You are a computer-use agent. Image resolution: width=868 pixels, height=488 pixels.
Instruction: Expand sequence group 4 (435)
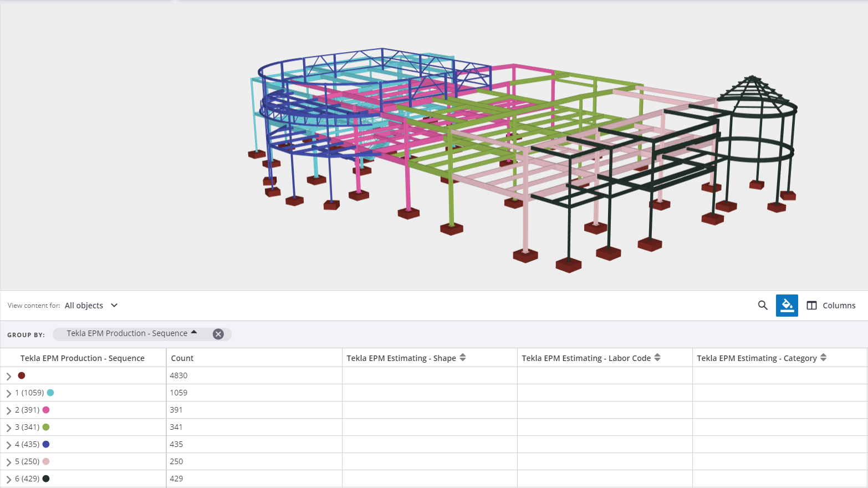[9, 445]
